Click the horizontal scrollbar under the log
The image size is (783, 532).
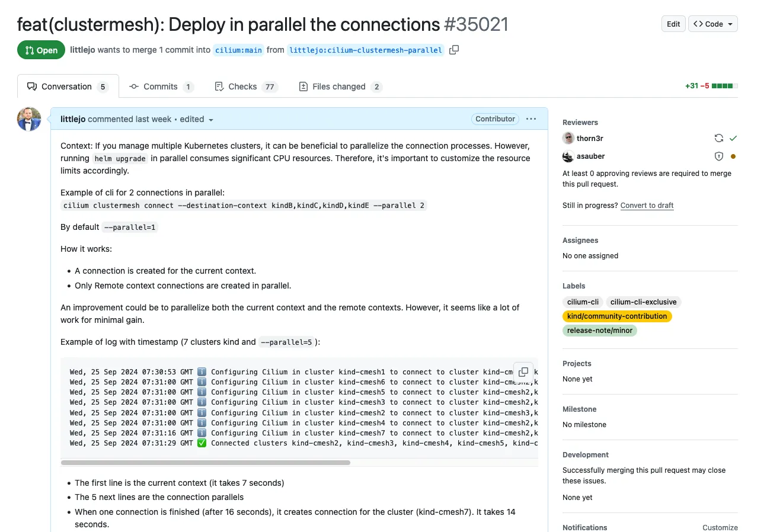pos(206,463)
